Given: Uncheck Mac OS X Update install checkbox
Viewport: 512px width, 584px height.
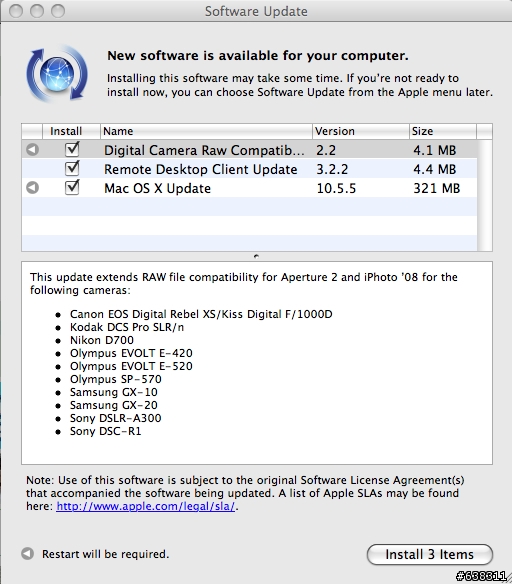Looking at the screenshot, I should 72,187.
